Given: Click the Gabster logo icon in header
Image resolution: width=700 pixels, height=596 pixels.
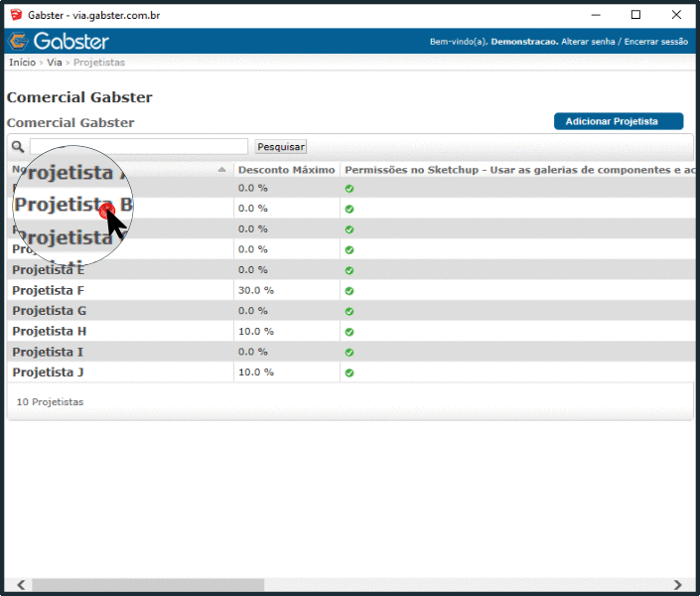Looking at the screenshot, I should click(x=18, y=41).
